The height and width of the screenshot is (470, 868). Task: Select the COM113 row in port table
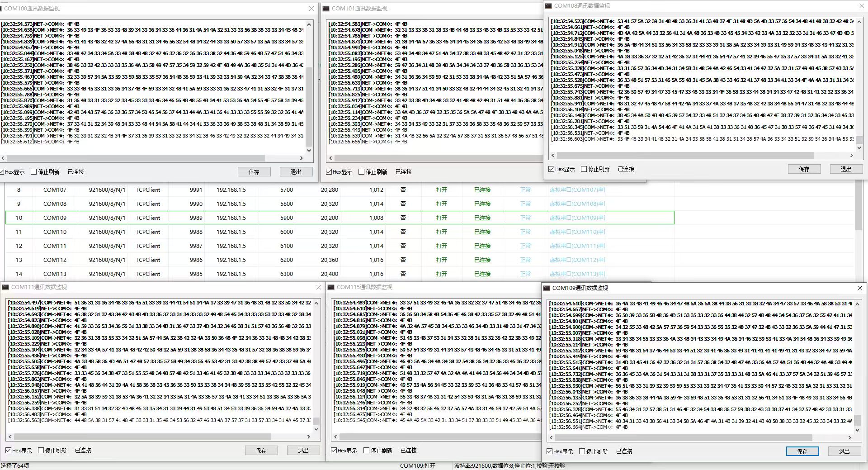click(x=55, y=274)
